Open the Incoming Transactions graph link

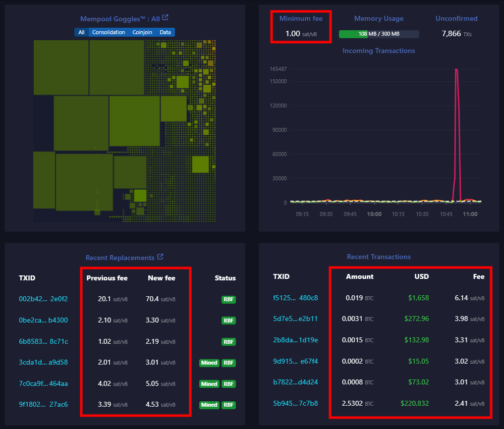click(379, 51)
